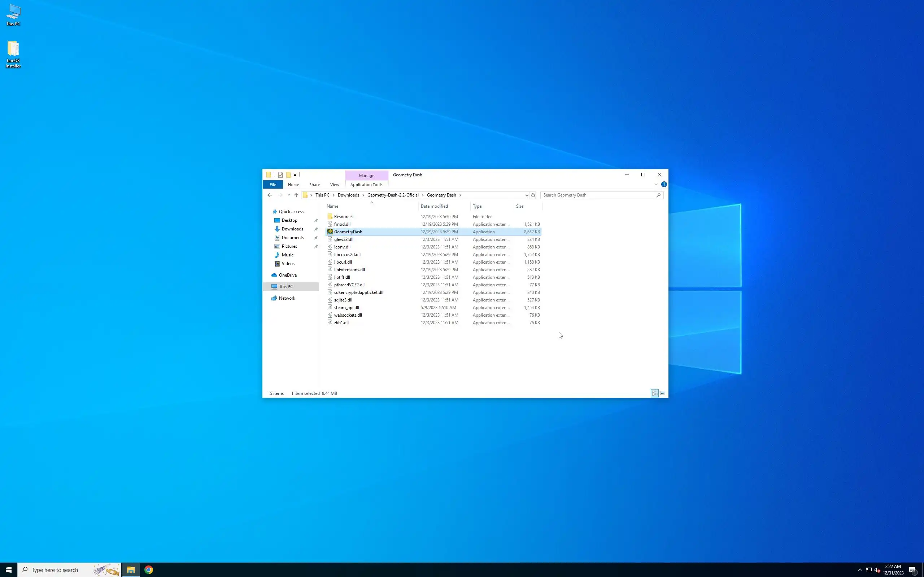
Task: Refresh the Geometry Dash folder view
Action: coord(533,195)
